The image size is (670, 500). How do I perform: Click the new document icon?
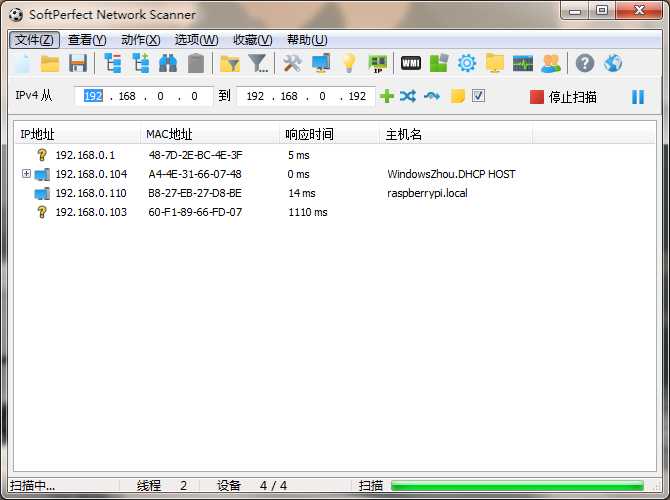[23, 64]
